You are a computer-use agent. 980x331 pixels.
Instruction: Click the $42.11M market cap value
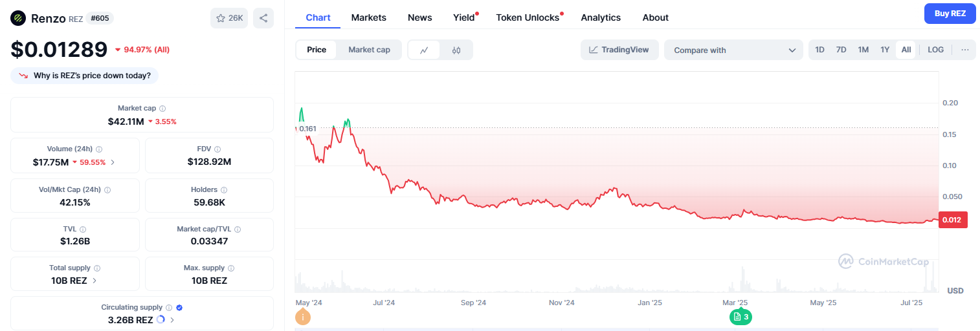[x=126, y=122]
